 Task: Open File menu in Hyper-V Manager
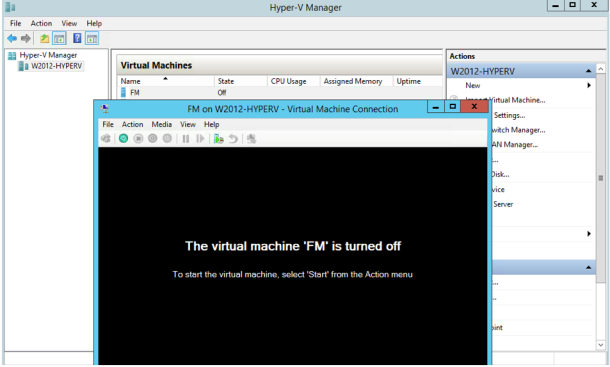click(x=16, y=23)
